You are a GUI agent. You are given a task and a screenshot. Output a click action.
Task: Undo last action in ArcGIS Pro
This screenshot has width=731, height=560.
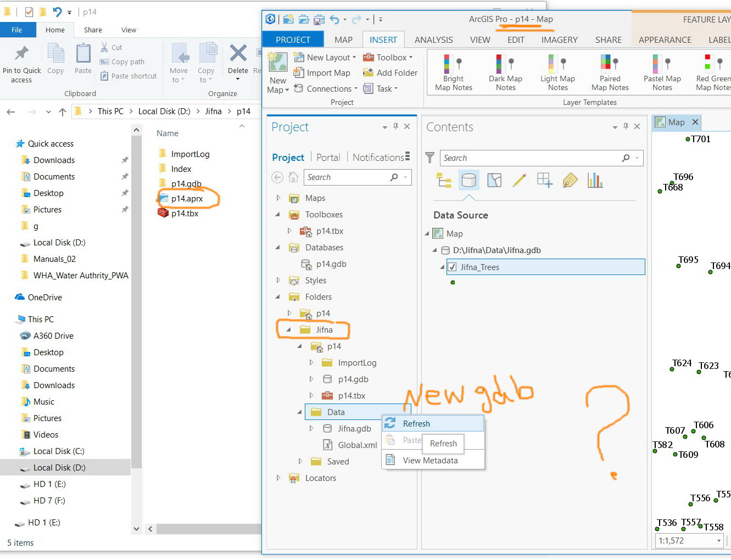click(334, 20)
